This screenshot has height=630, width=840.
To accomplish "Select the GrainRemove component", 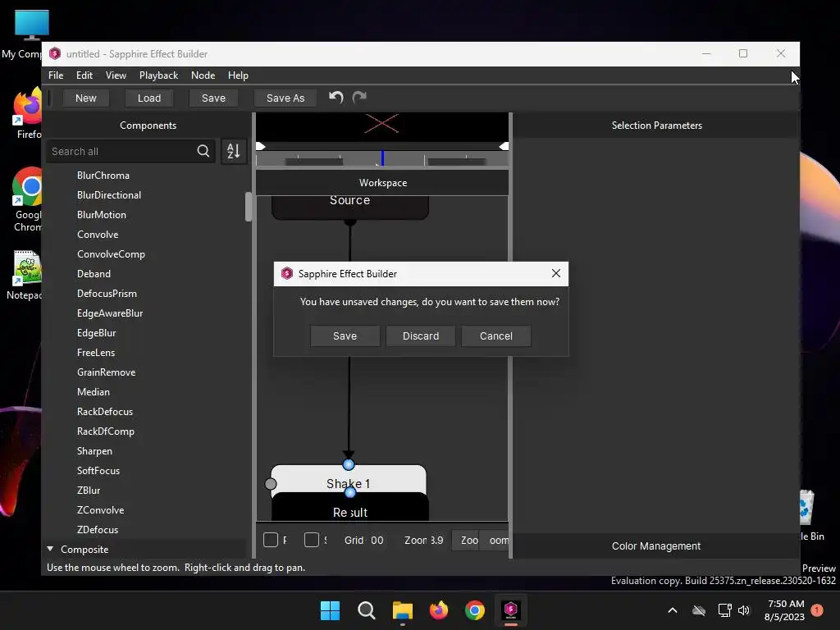I will click(106, 372).
